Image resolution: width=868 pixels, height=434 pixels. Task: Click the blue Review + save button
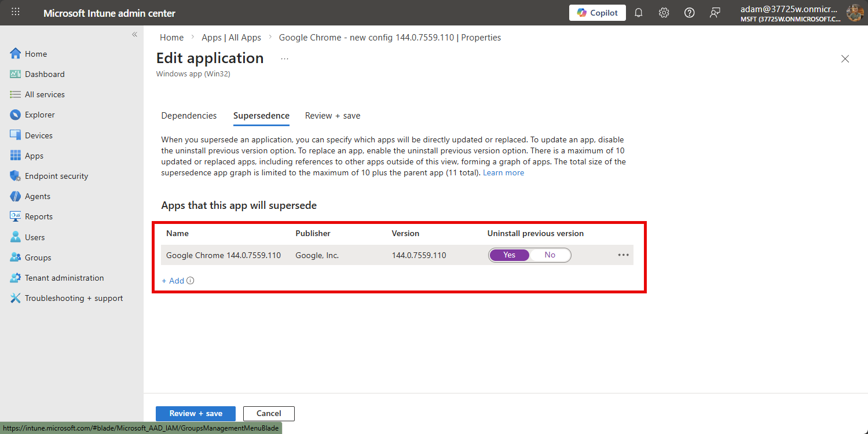196,413
